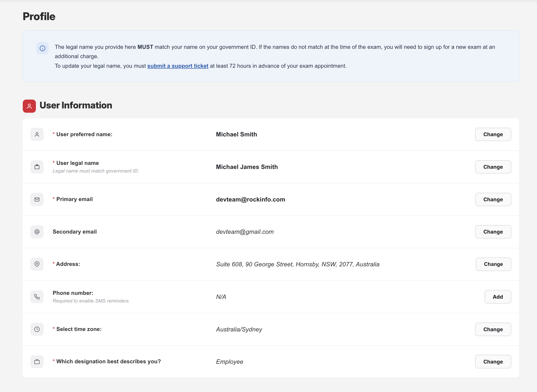Change the primary email address
This screenshot has width=537, height=392.
[493, 199]
